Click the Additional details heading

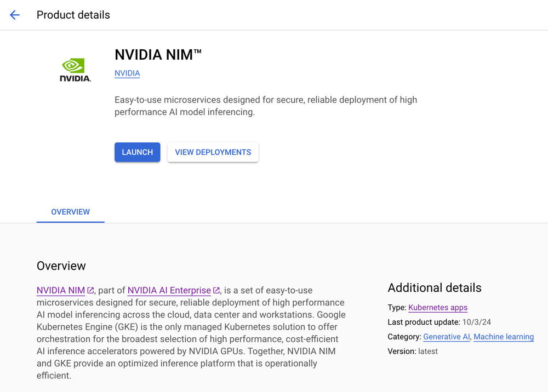pyautogui.click(x=434, y=288)
